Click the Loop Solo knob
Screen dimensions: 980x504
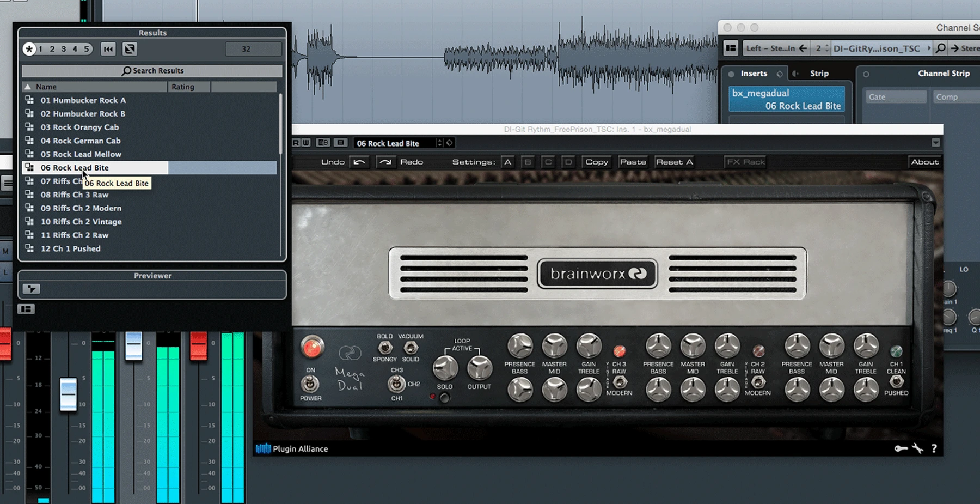445,368
